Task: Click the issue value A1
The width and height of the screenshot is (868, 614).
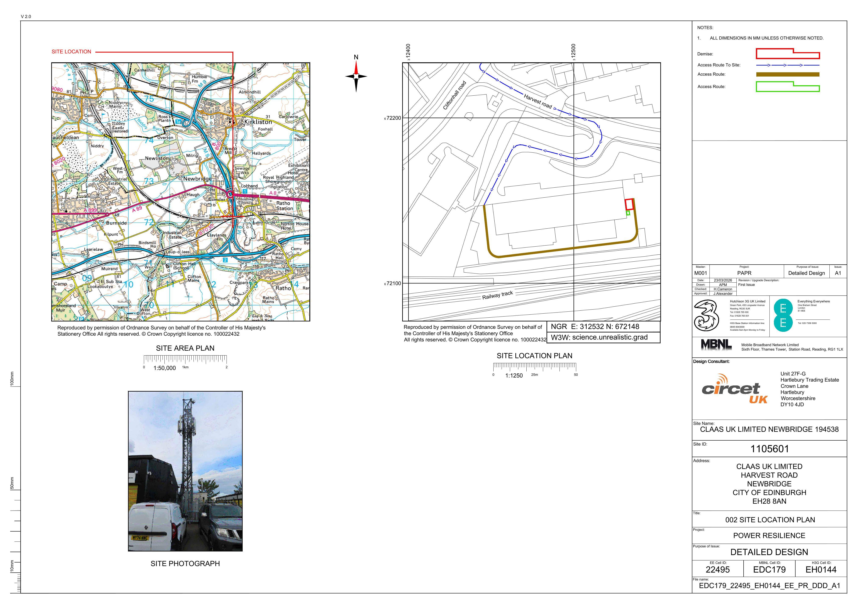Action: (838, 273)
